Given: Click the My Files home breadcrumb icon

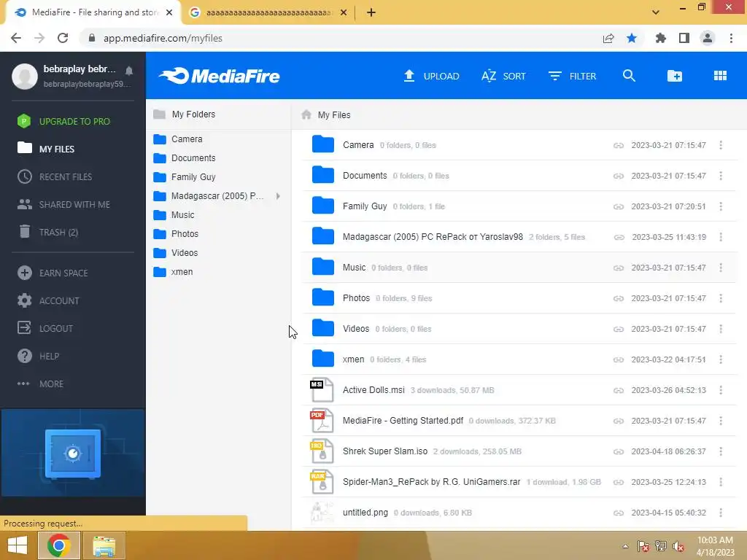Looking at the screenshot, I should (x=306, y=114).
